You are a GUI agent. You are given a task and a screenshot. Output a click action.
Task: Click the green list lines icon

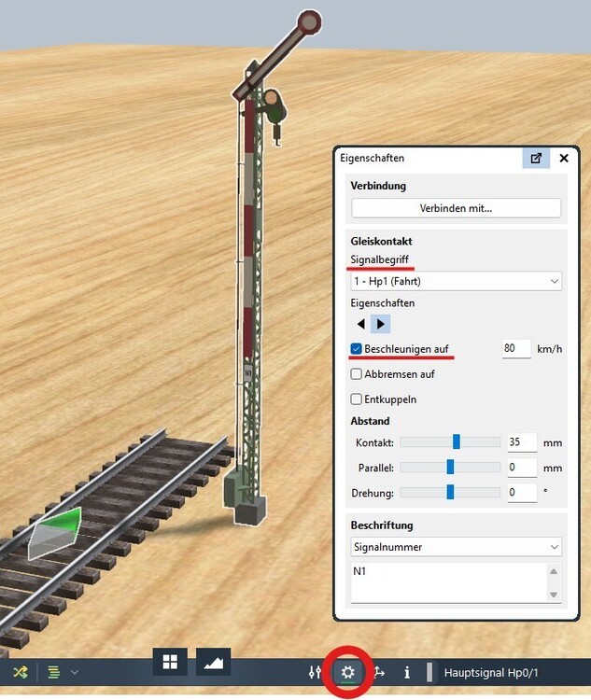coord(54,672)
